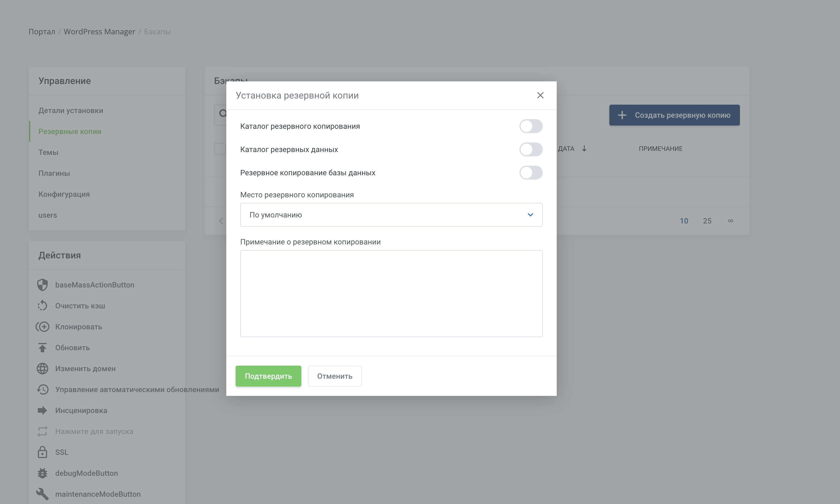Screen dimensions: 840x504
Task: Click Изменить домен action label
Action: point(85,369)
